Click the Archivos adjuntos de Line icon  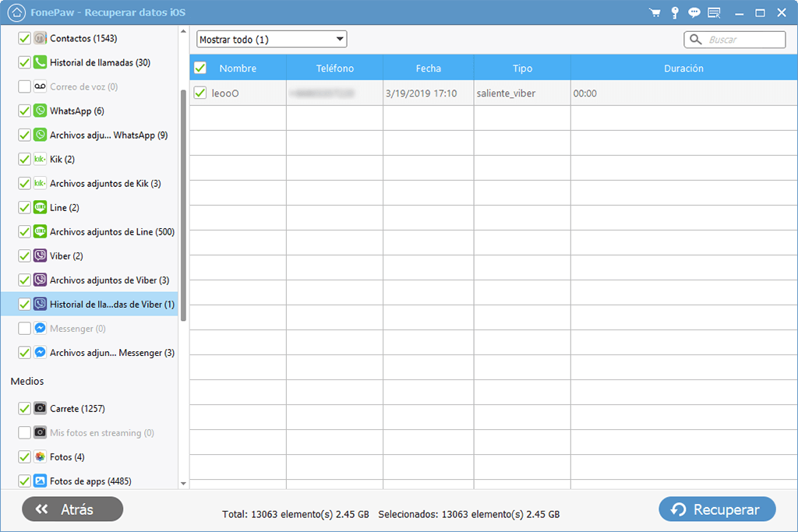pyautogui.click(x=41, y=231)
